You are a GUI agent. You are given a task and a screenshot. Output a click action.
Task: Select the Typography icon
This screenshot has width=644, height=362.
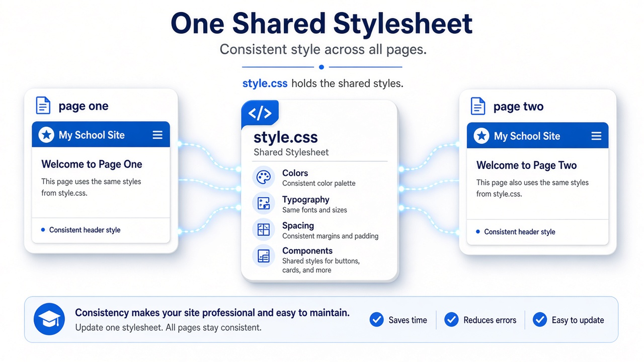click(264, 203)
